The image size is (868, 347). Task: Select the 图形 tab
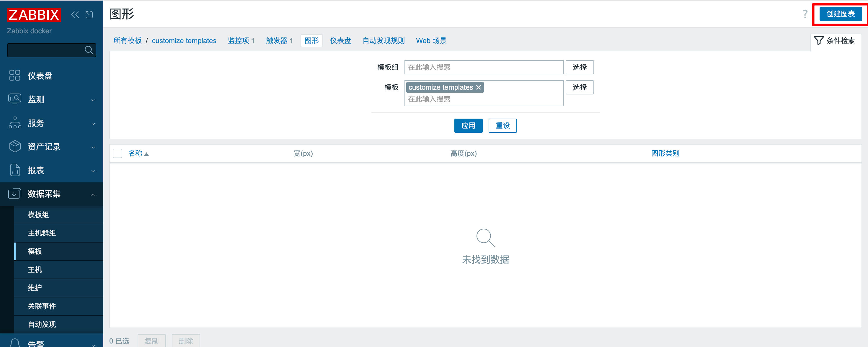point(311,41)
